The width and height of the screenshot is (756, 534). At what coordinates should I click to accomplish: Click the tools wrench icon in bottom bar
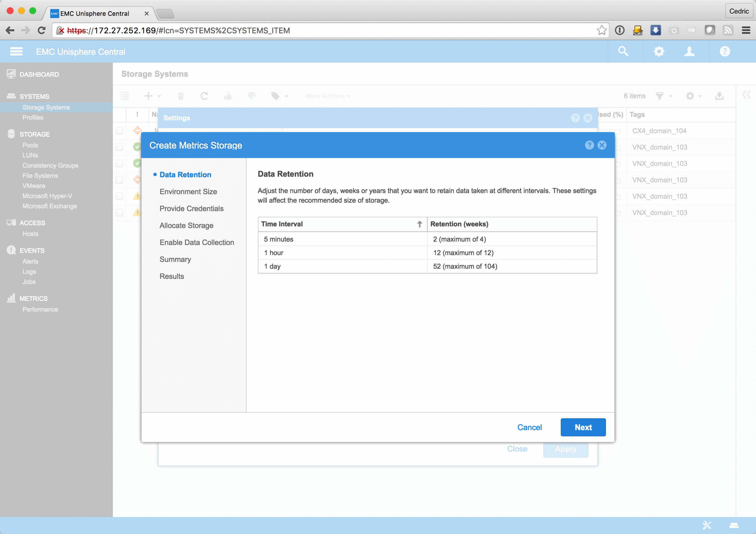pyautogui.click(x=707, y=525)
